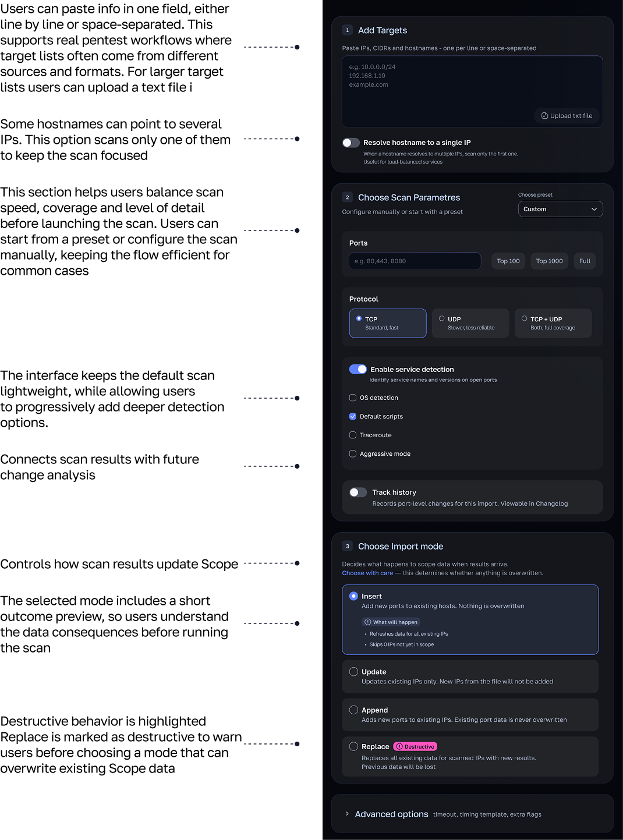Click the Choose Scan Parametres heading
This screenshot has width=623, height=840.
[409, 197]
